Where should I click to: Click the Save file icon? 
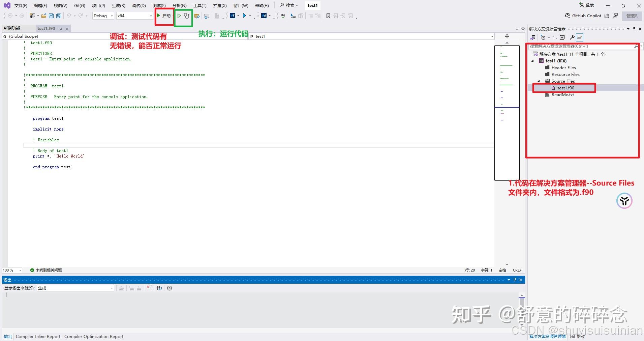click(x=51, y=16)
